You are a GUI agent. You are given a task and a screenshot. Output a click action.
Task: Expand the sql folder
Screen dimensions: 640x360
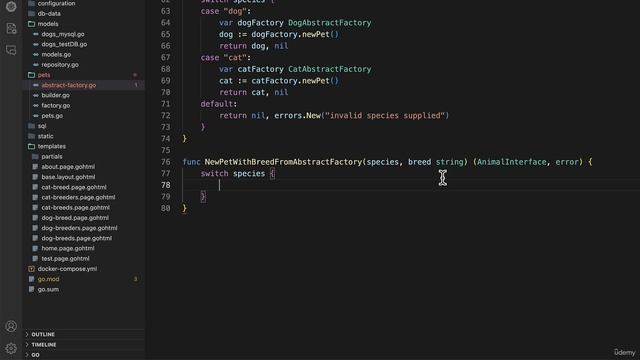[42, 126]
